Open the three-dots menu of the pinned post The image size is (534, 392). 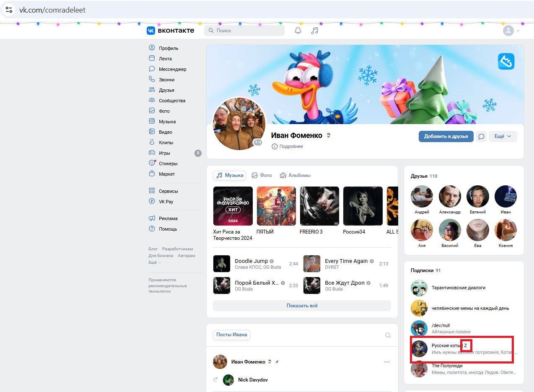(x=387, y=362)
